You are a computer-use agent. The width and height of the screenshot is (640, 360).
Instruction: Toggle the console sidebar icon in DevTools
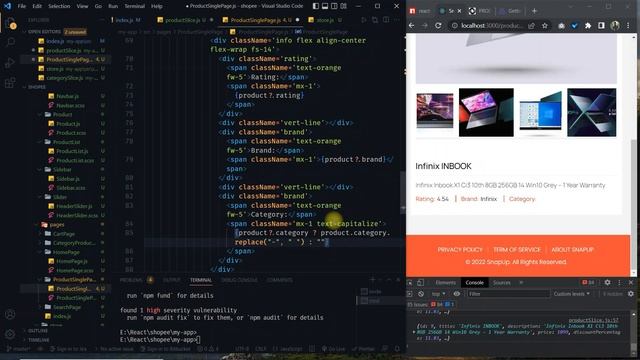[x=409, y=294]
